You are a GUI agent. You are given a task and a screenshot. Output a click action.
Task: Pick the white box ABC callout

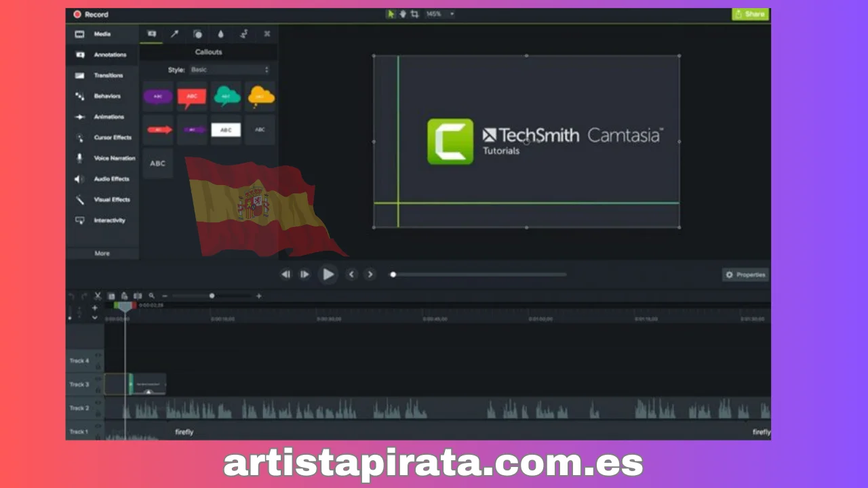(226, 129)
